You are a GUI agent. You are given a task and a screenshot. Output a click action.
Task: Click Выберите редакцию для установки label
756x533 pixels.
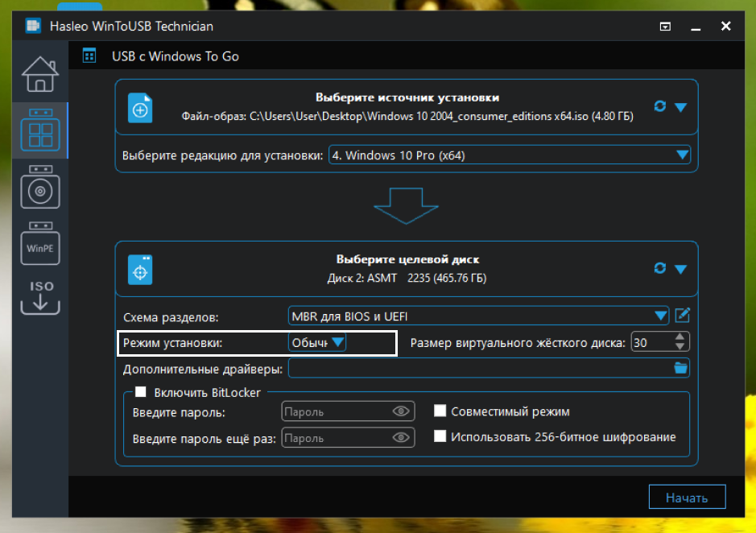click(222, 155)
